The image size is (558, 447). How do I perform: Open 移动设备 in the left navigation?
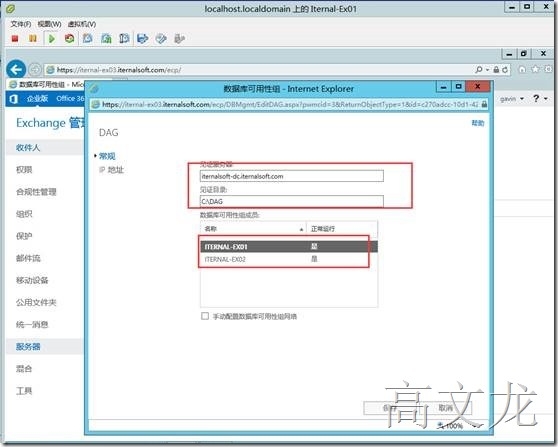point(32,280)
